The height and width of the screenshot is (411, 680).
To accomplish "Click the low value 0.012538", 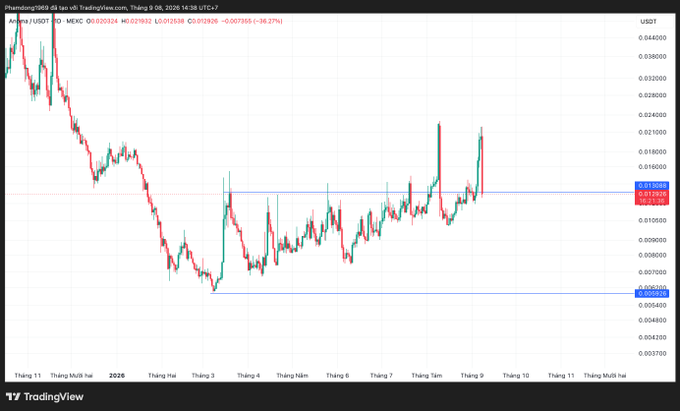I will (x=171, y=21).
